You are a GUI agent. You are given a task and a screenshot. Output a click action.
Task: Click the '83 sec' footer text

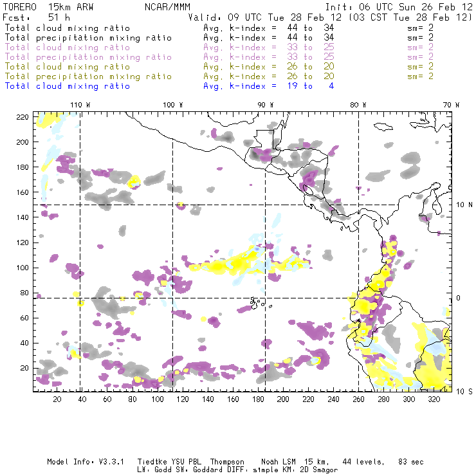pyautogui.click(x=411, y=462)
